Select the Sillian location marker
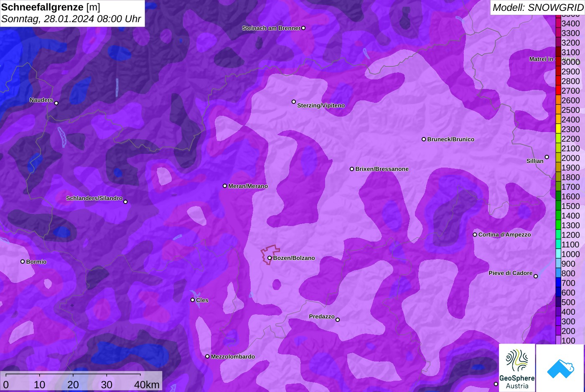Screen dimensions: 585x392 (x=547, y=157)
